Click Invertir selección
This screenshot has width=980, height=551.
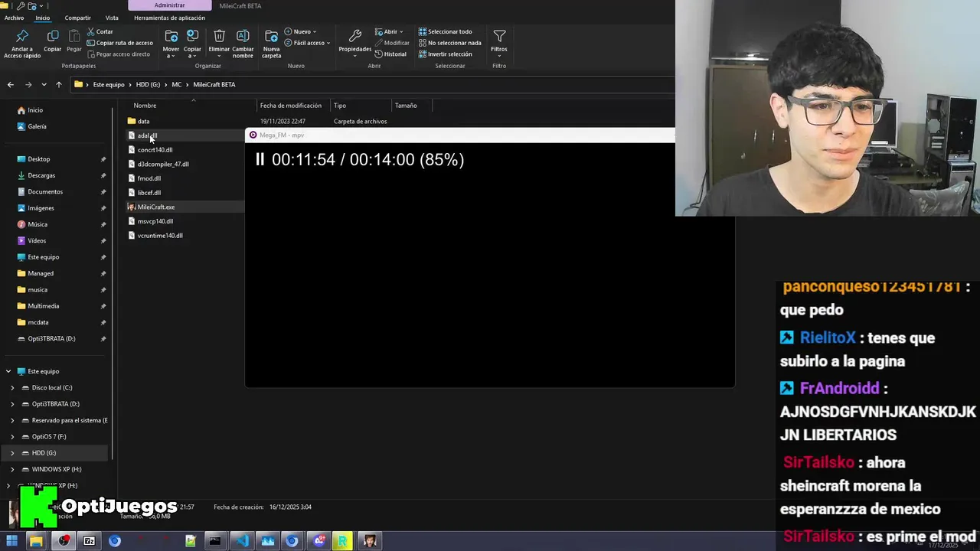coord(445,54)
